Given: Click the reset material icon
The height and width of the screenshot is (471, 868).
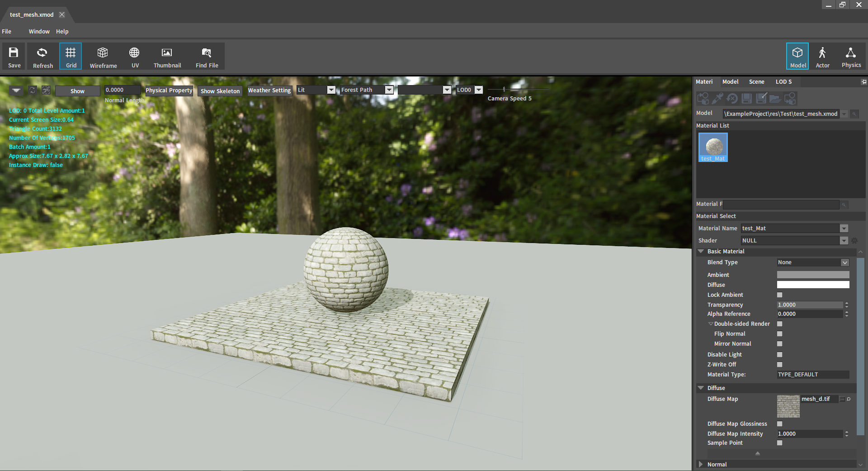Looking at the screenshot, I should tap(732, 98).
